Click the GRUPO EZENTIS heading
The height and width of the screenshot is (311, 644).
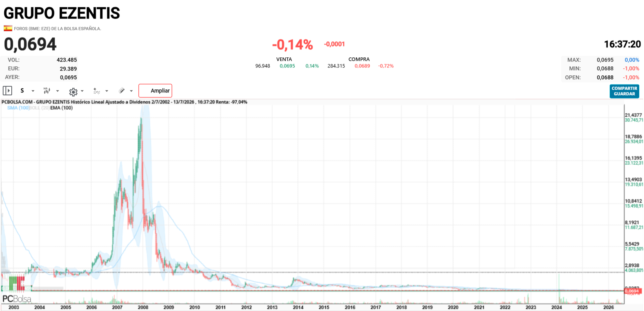(x=62, y=13)
